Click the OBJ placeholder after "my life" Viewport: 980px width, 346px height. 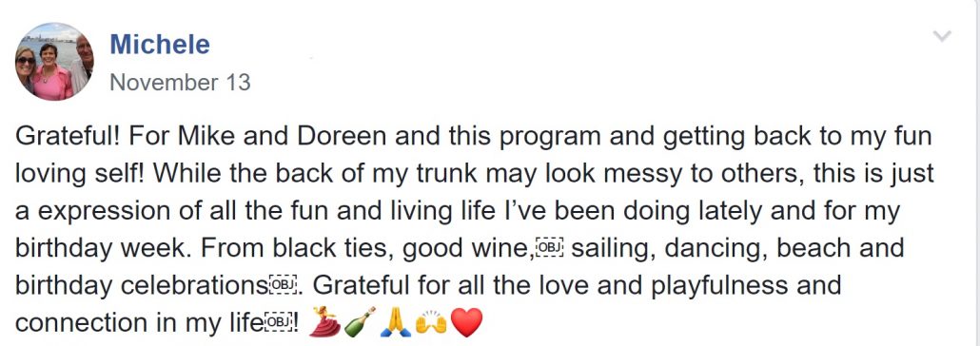tap(279, 323)
